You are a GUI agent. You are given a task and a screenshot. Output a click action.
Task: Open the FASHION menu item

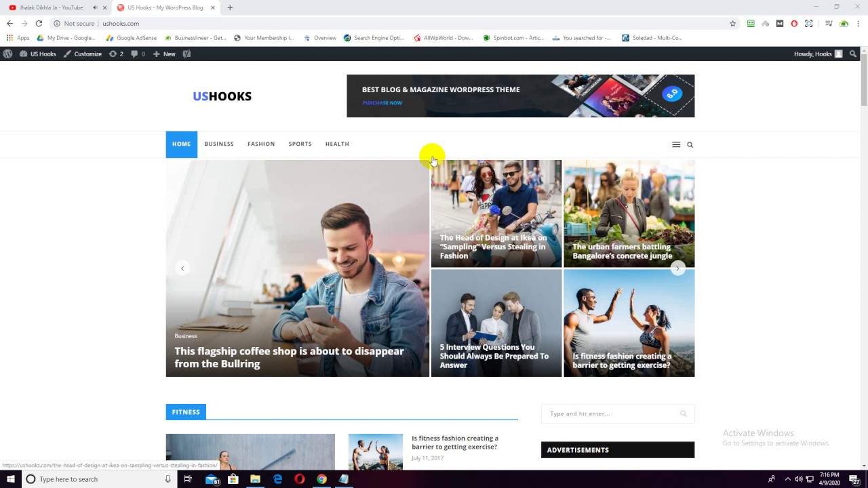(x=261, y=144)
